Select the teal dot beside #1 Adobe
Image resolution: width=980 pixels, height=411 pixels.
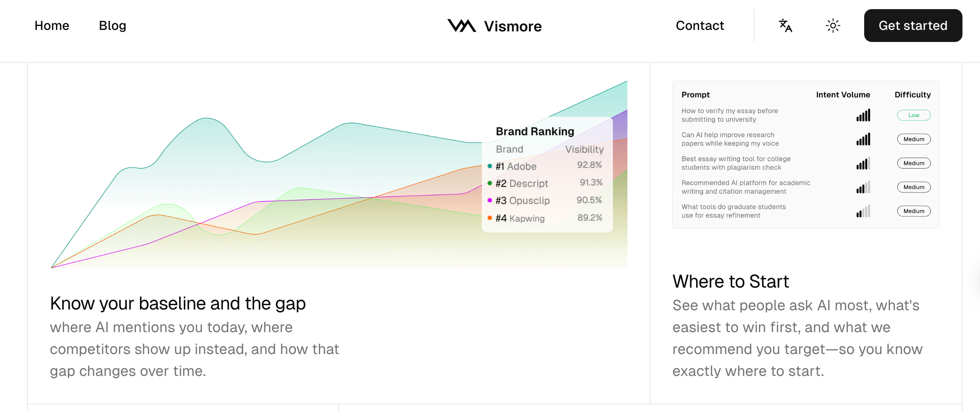490,166
